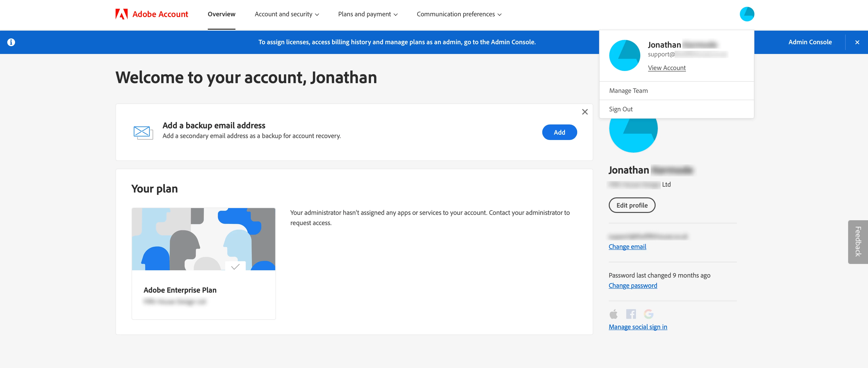Click the profile avatar in header
This screenshot has height=368, width=868.
pyautogui.click(x=747, y=14)
